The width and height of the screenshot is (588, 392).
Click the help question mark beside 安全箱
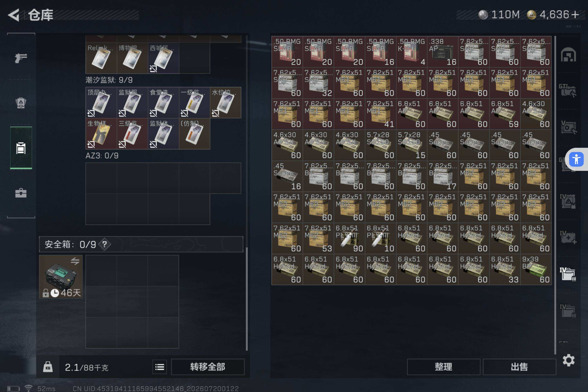coord(105,244)
